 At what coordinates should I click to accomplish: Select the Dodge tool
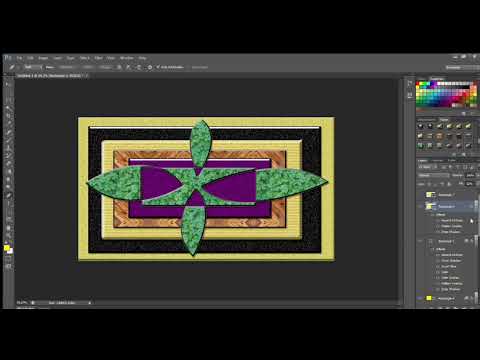8,188
